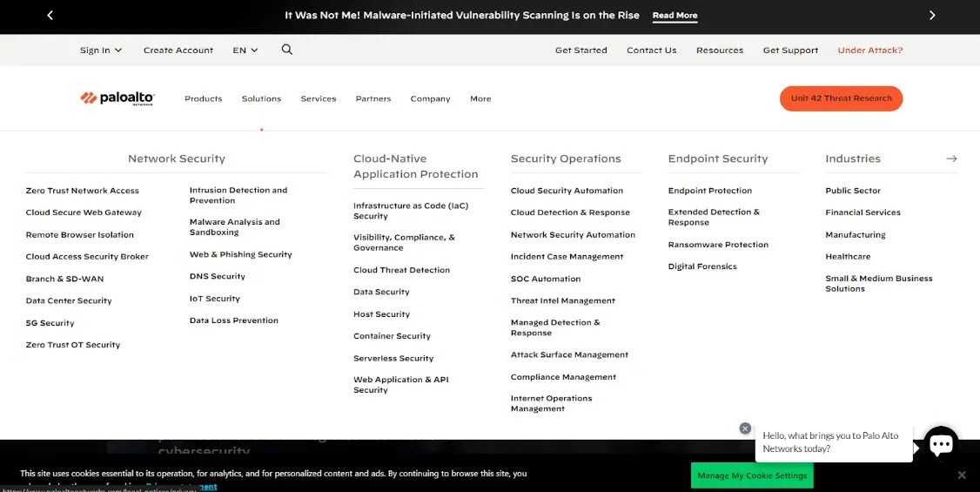This screenshot has width=980, height=492.
Task: Select Infrastructure as Code (IaC) Security
Action: point(411,211)
